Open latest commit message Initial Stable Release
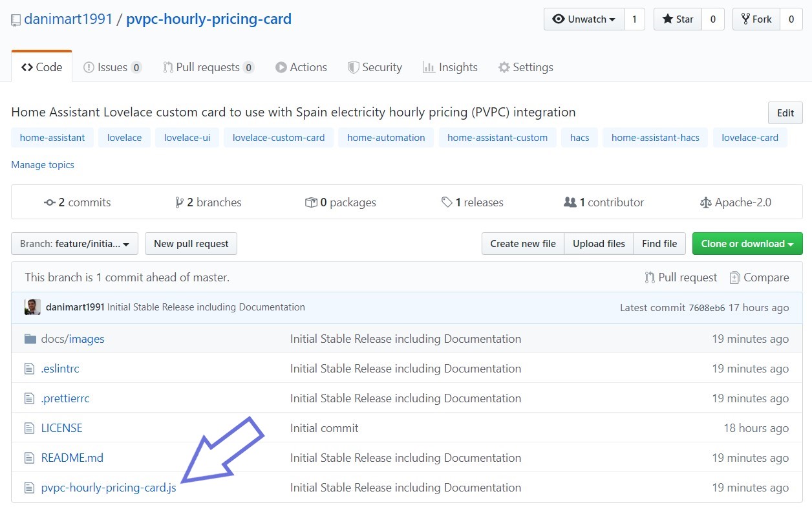The height and width of the screenshot is (509, 812). [x=206, y=307]
